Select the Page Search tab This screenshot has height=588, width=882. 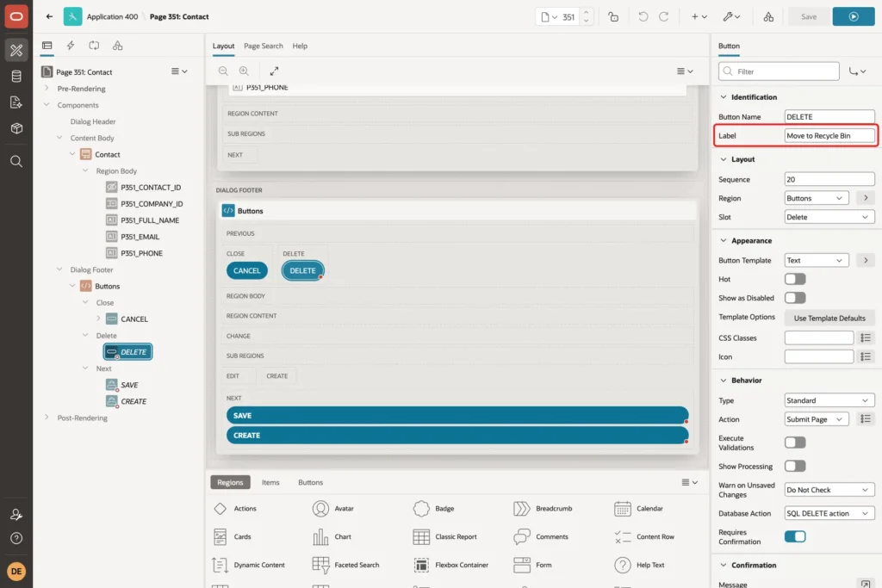[264, 46]
